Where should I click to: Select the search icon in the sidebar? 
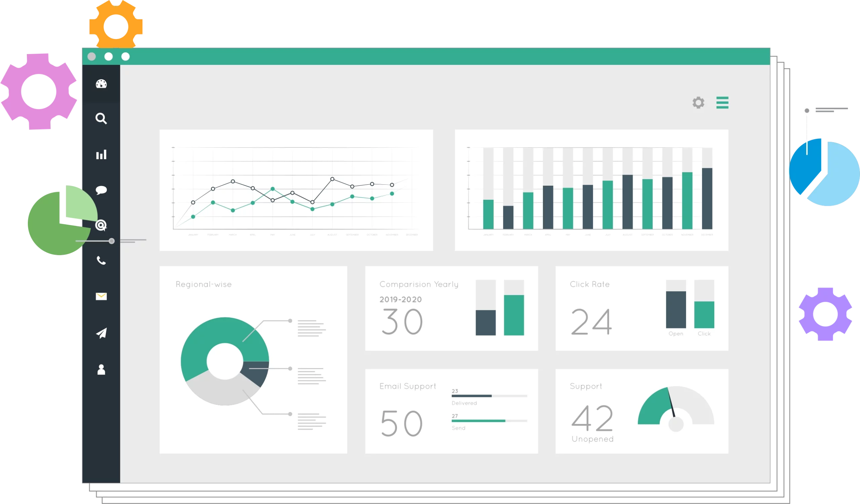[x=101, y=119]
